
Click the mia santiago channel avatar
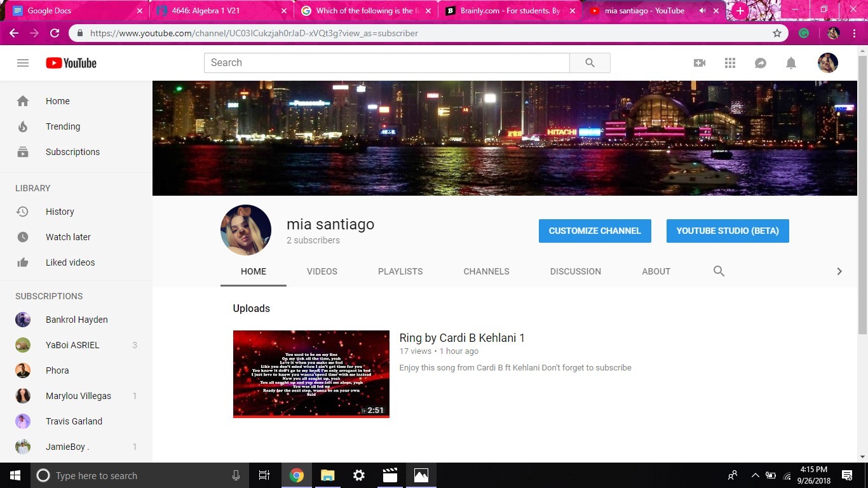click(246, 230)
